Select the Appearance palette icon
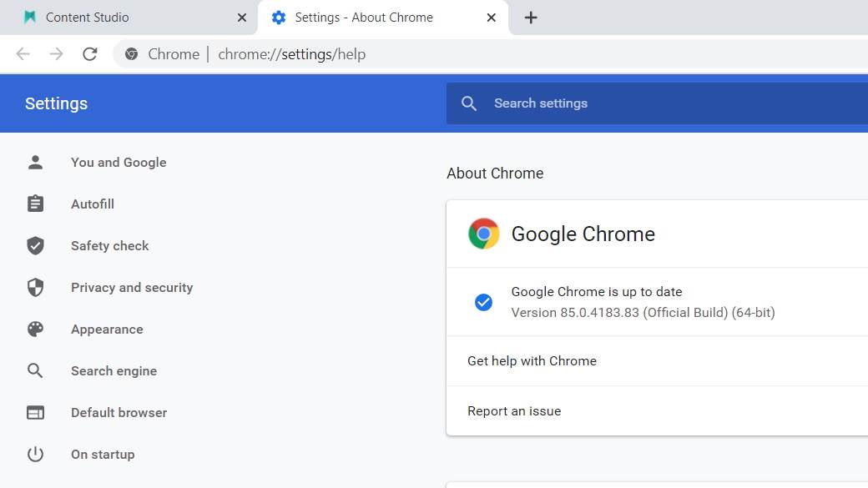Screen dimensions: 868x488 point(35,329)
